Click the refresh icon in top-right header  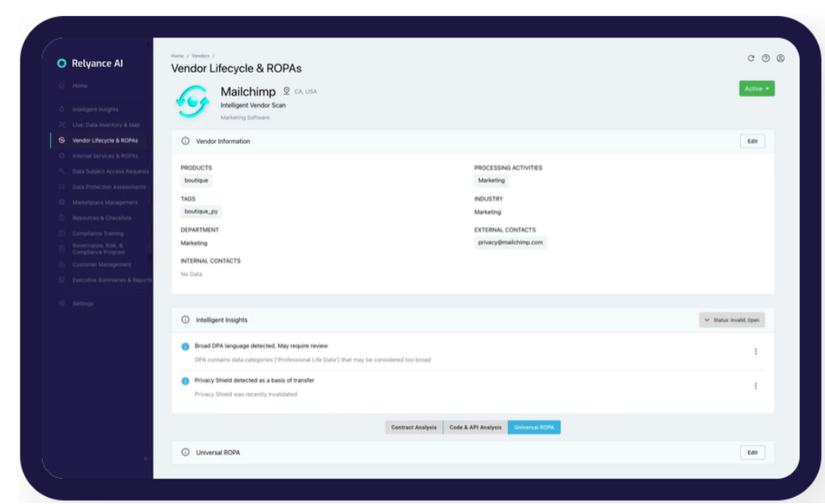751,58
